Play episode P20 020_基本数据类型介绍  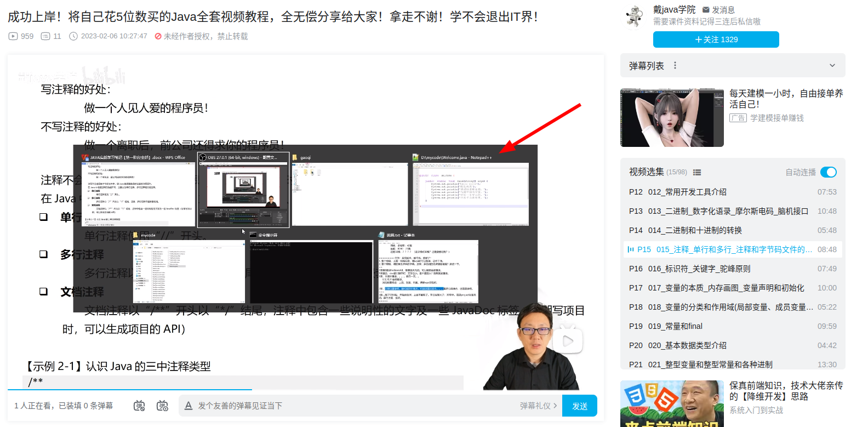coord(733,345)
